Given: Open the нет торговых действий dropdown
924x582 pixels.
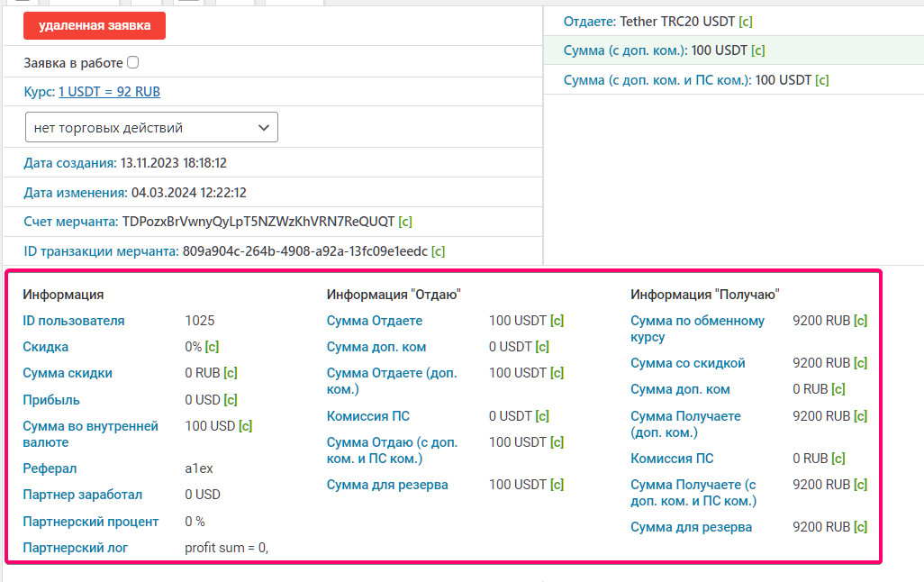Looking at the screenshot, I should [151, 128].
